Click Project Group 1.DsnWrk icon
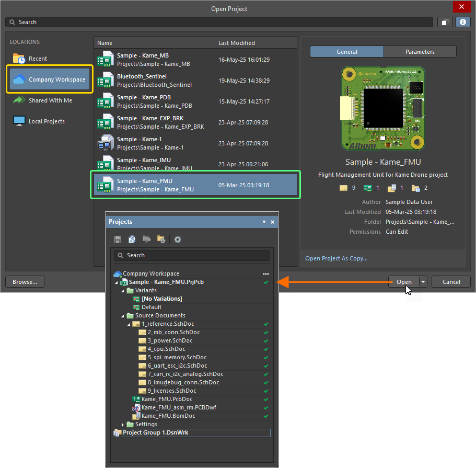 click(117, 433)
